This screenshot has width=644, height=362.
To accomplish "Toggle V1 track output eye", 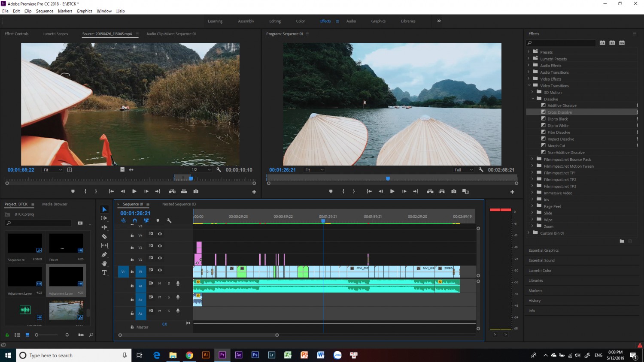I will (160, 270).
